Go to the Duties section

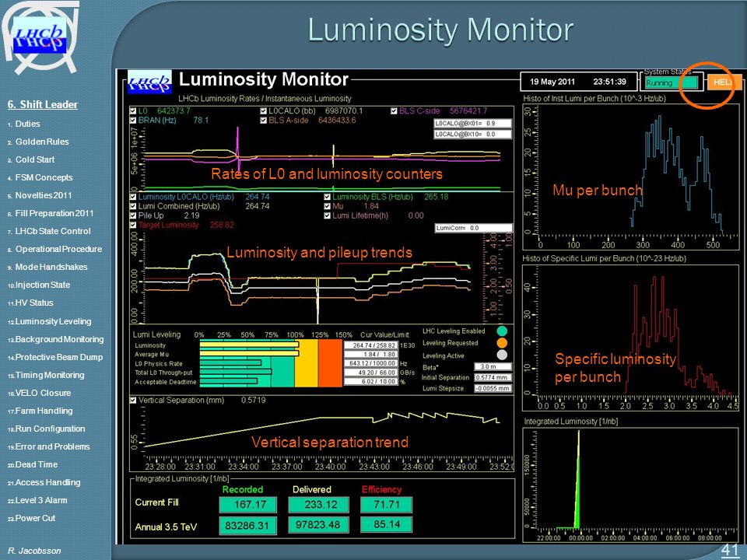pos(28,124)
